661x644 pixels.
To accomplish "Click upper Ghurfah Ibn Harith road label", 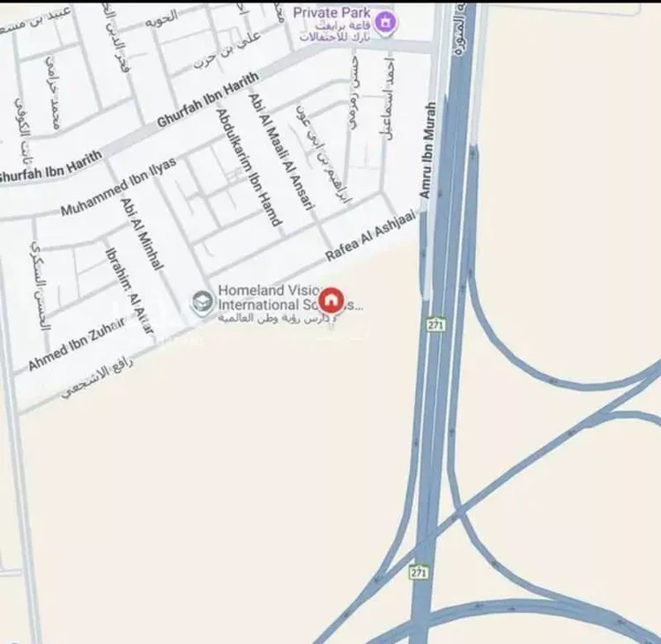I will [x=208, y=99].
